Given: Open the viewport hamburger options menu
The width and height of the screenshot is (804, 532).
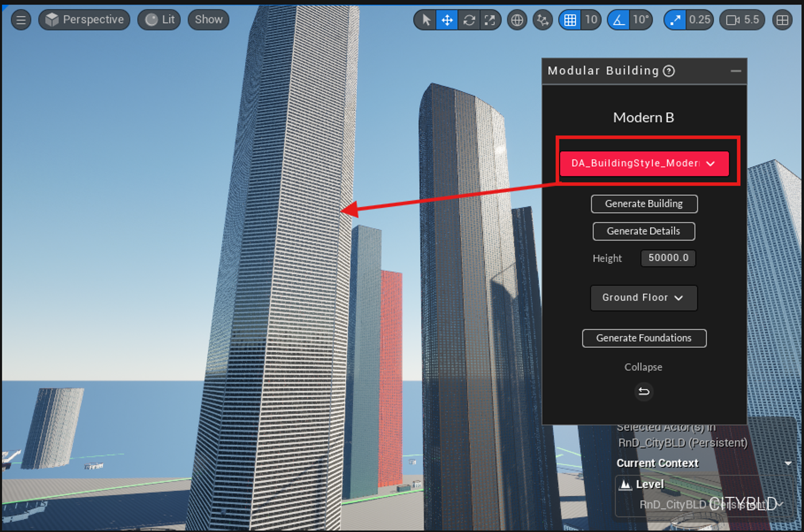Looking at the screenshot, I should (x=21, y=20).
